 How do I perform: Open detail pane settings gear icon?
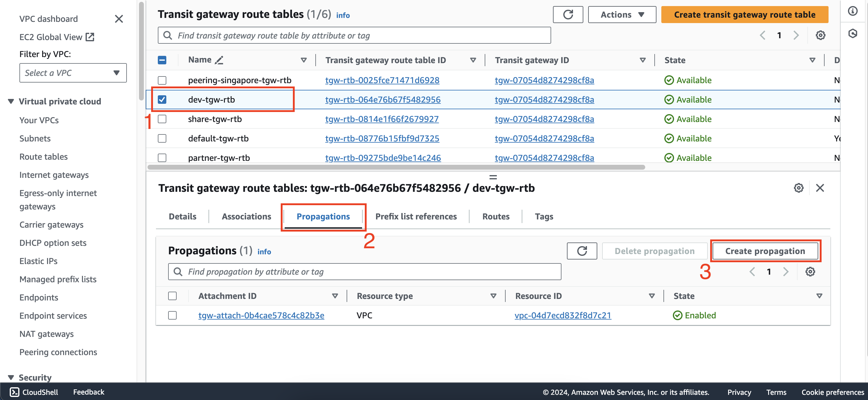tap(798, 188)
